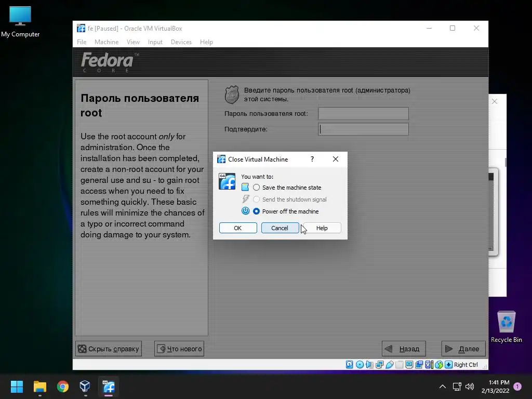Screen dimensions: 532x399
Task: Click the root password shield icon
Action: (232, 95)
